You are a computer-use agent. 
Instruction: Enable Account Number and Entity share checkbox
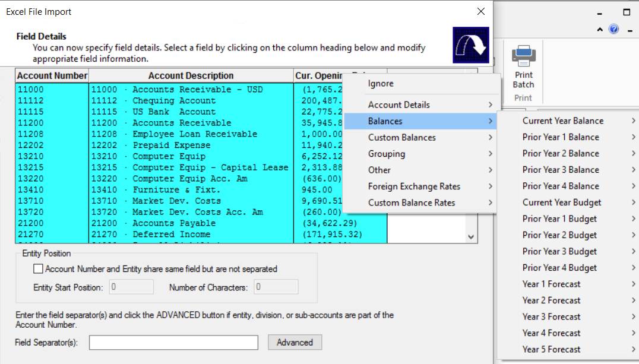coord(39,269)
